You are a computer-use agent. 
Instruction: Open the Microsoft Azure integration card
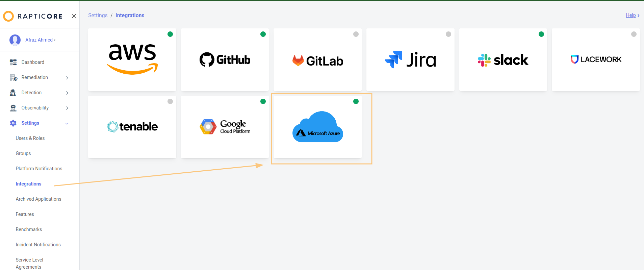point(317,127)
